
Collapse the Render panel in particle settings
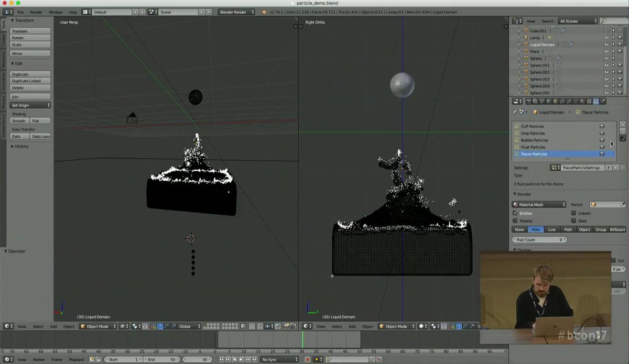point(523,194)
